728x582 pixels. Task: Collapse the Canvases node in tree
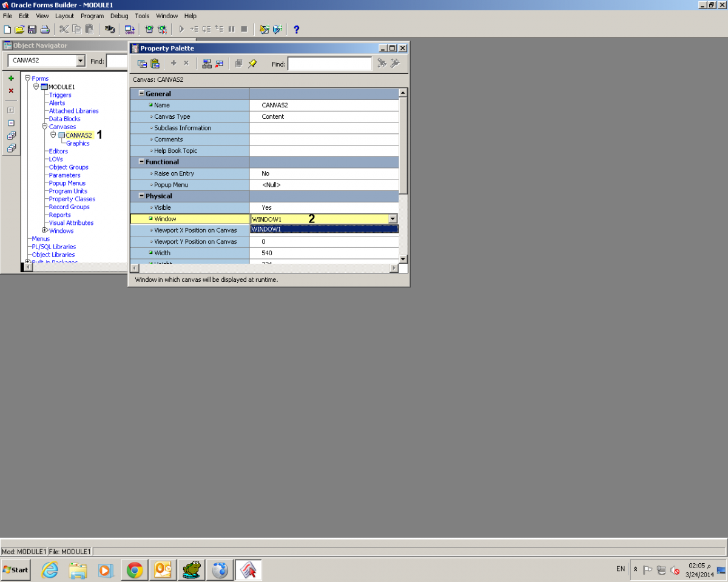coord(44,127)
